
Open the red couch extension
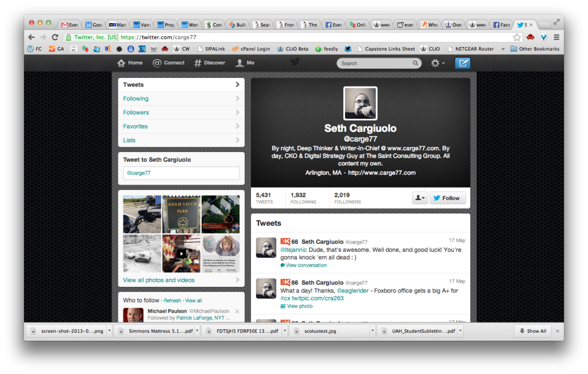pos(530,37)
